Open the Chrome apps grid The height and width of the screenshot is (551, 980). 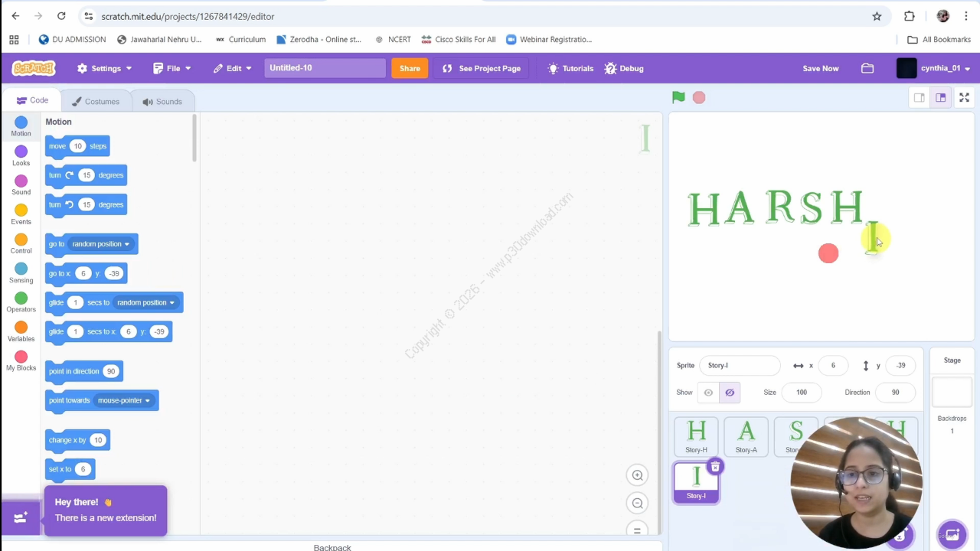[x=14, y=40]
